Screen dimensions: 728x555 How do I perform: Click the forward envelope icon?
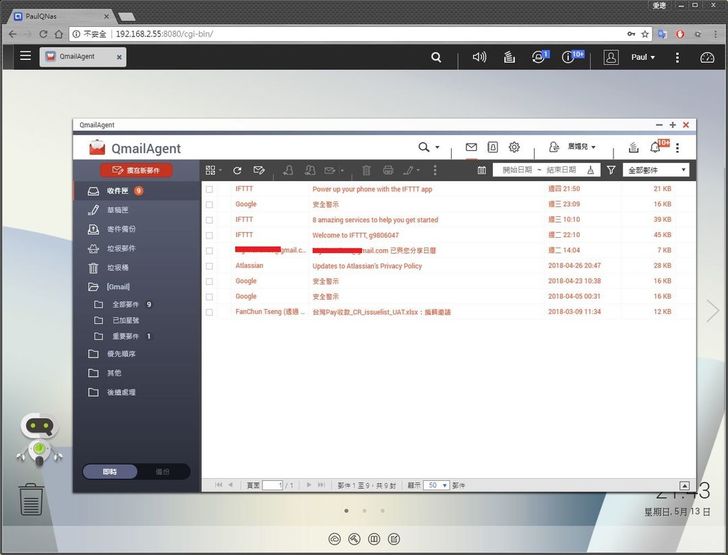[330, 170]
